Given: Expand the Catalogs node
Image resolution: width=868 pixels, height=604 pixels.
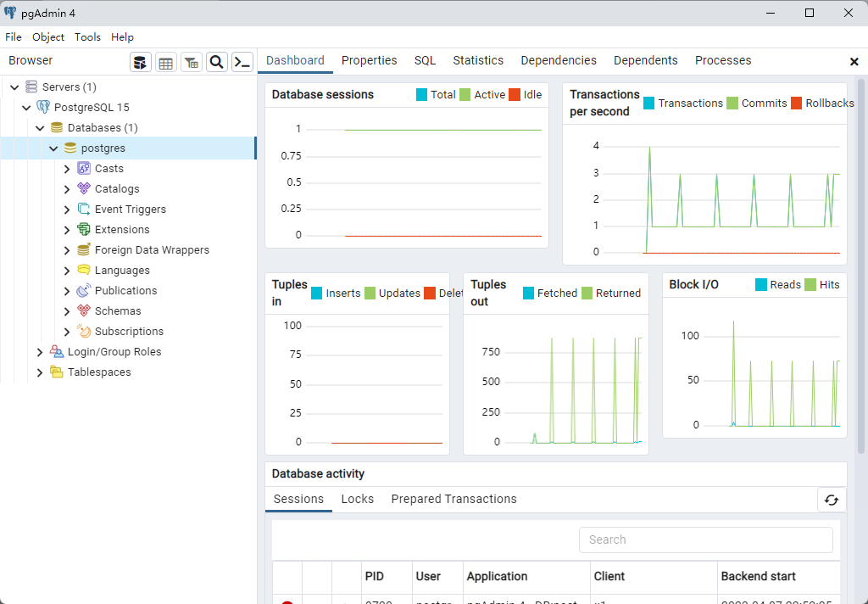Looking at the screenshot, I should pyautogui.click(x=67, y=189).
